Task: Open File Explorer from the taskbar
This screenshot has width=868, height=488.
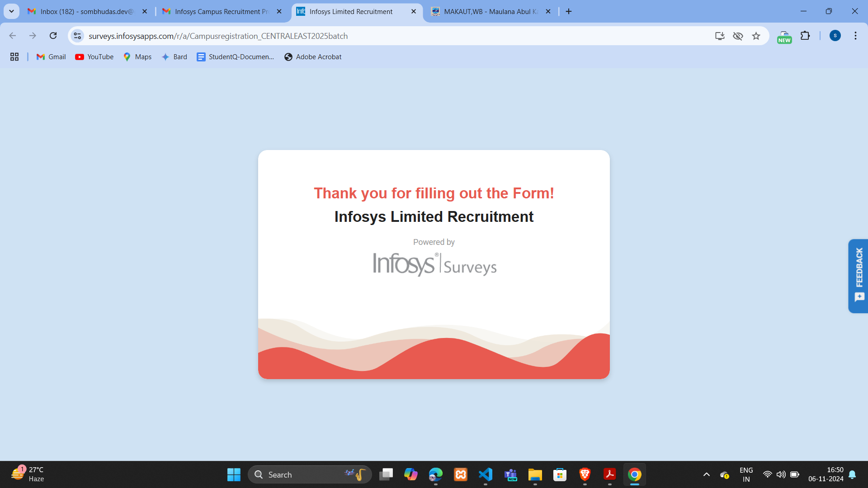Action: 535,474
